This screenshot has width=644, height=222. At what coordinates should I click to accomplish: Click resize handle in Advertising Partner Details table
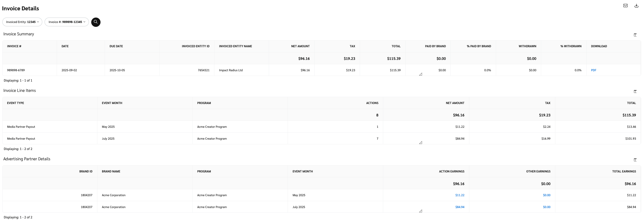click(x=420, y=211)
